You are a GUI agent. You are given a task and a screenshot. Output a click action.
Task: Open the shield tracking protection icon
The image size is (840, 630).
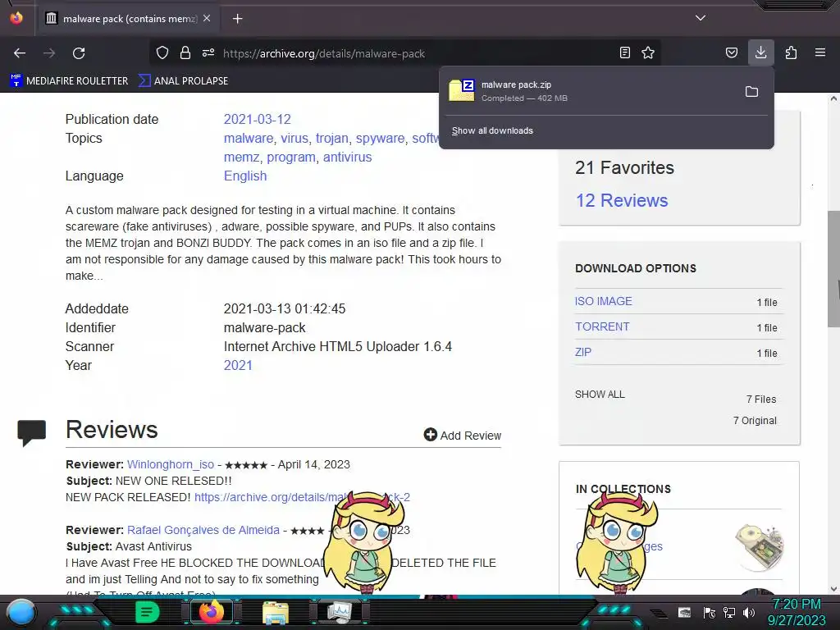click(162, 52)
